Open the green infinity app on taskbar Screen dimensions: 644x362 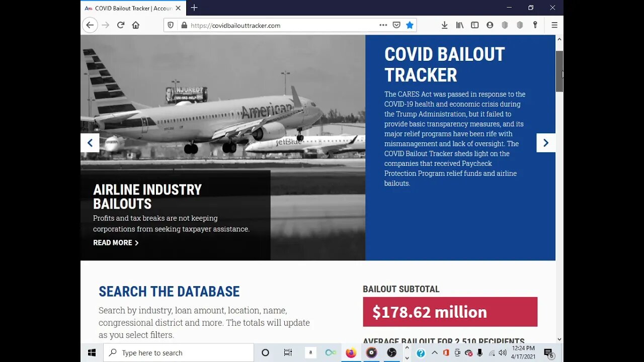[331, 353]
